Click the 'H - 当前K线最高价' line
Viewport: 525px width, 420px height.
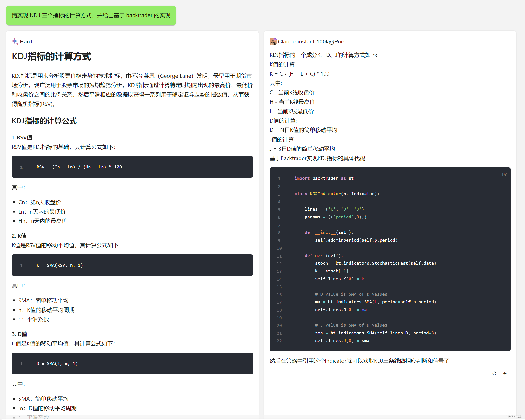tap(292, 102)
